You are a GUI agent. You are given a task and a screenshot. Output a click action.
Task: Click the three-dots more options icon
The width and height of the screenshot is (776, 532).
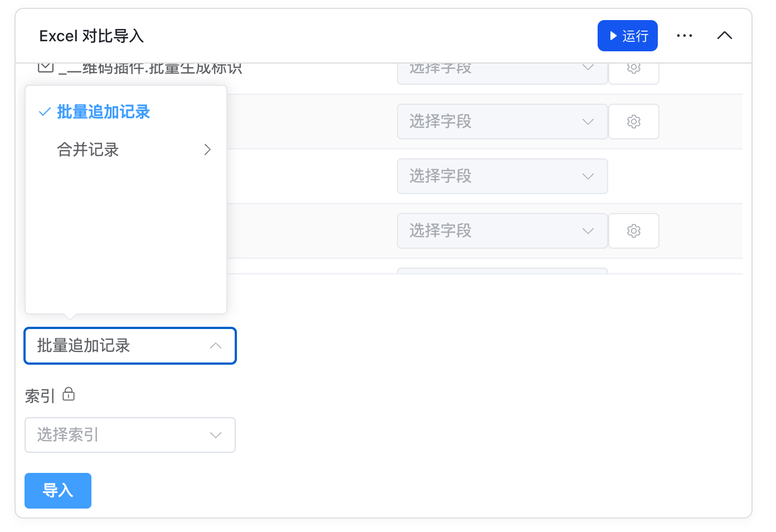pos(684,36)
